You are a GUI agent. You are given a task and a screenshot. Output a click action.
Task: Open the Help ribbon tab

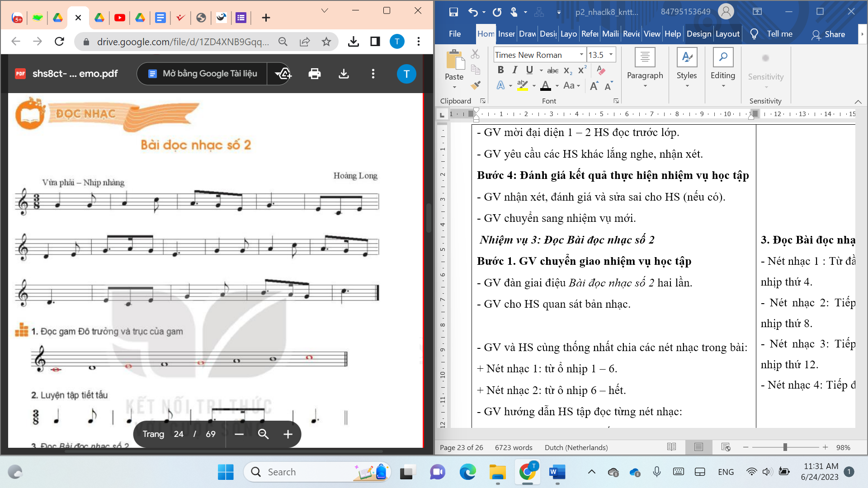click(x=673, y=34)
